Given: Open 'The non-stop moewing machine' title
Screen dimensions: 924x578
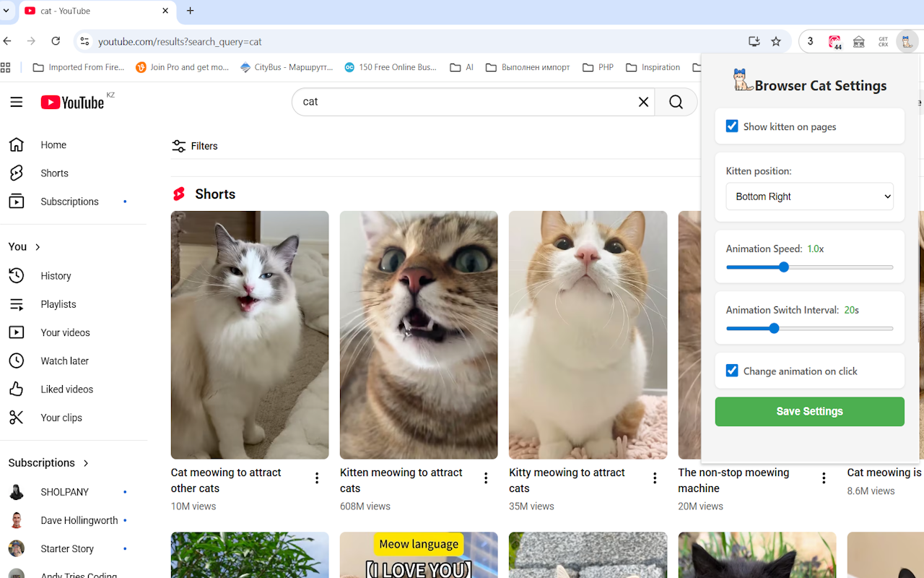Looking at the screenshot, I should coord(733,480).
